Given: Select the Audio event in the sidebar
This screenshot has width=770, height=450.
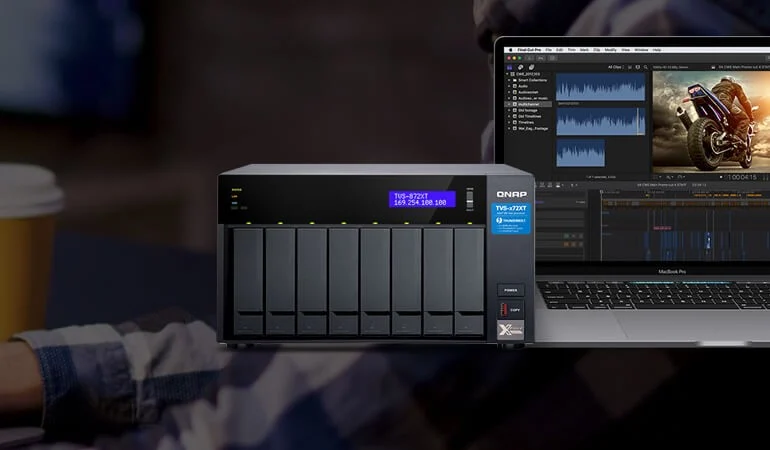Looking at the screenshot, I should pyautogui.click(x=523, y=86).
